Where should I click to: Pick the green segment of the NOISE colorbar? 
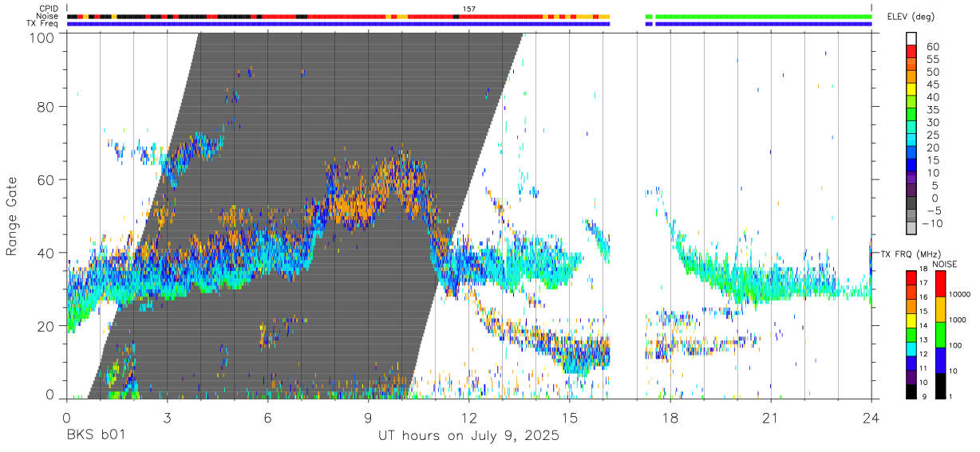[940, 335]
